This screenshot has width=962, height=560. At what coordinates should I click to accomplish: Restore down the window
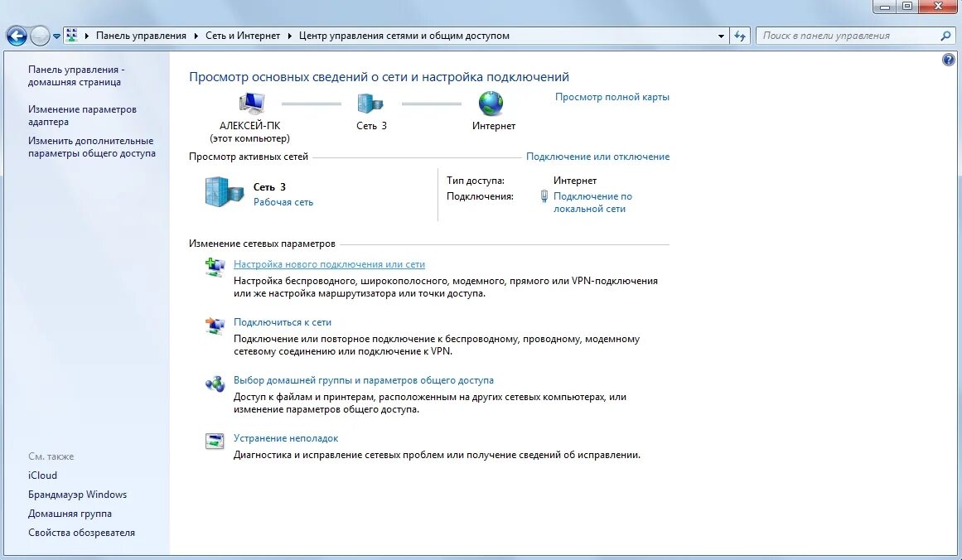click(906, 7)
